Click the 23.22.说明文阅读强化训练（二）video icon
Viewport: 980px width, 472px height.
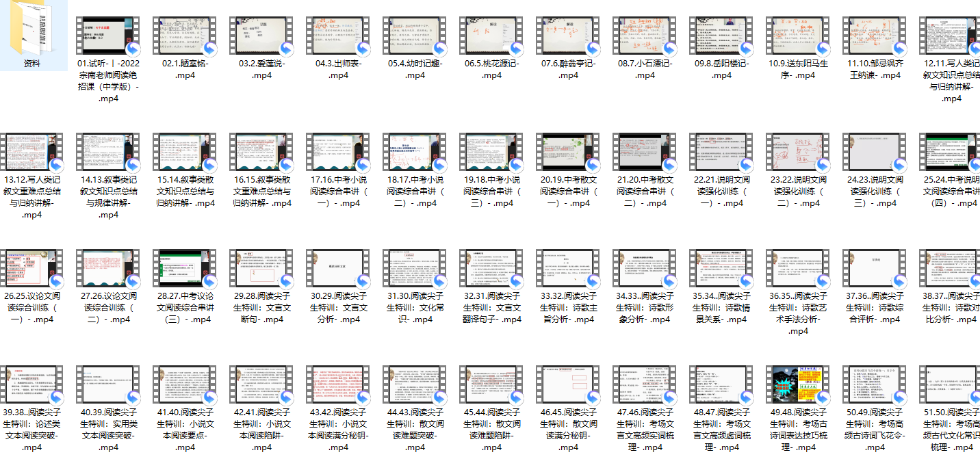click(799, 152)
